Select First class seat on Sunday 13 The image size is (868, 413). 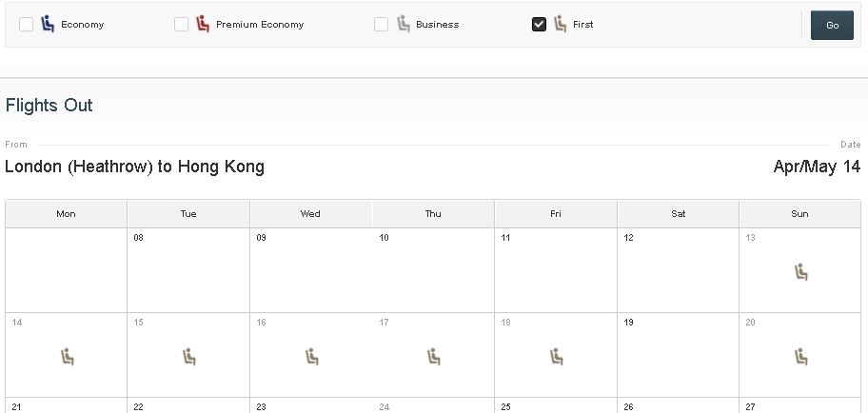[x=800, y=273]
